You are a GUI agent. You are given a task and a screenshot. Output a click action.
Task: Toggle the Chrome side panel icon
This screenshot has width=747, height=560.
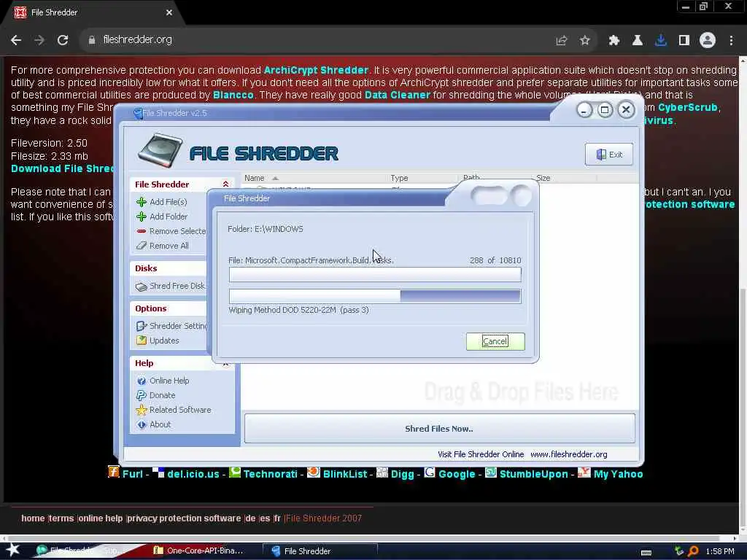pos(684,41)
